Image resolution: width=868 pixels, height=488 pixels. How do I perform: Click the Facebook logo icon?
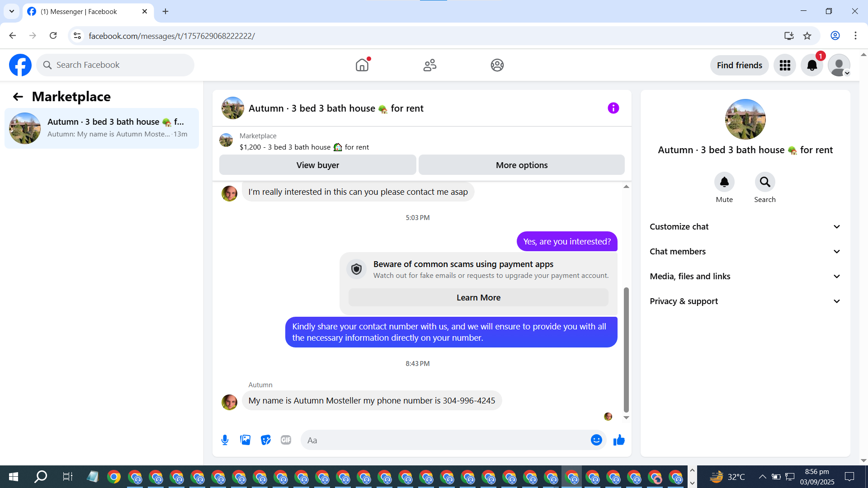tap(20, 65)
